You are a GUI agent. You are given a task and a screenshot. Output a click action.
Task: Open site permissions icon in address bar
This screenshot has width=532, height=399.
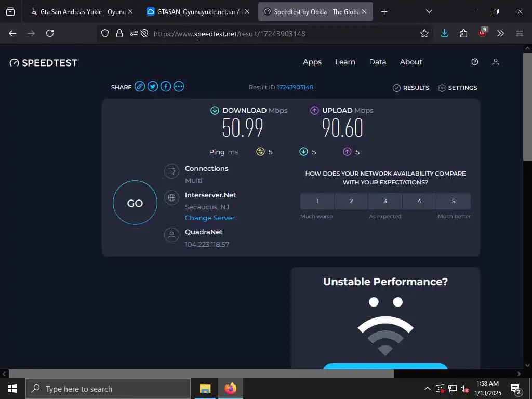[x=134, y=33]
